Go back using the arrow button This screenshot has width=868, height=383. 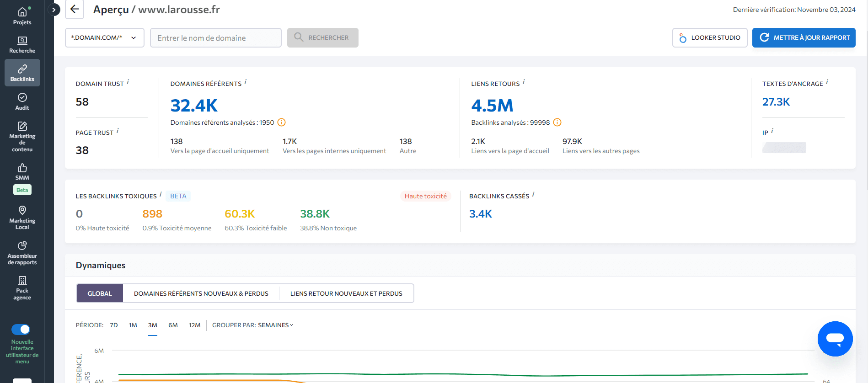[75, 10]
